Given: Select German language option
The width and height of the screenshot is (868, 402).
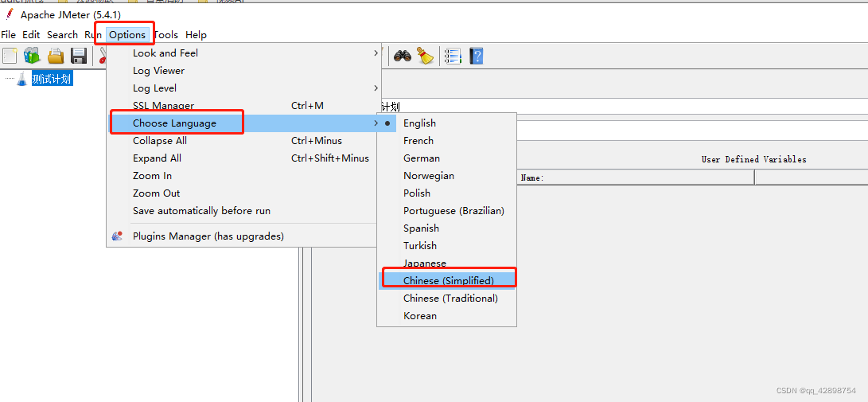Looking at the screenshot, I should click(447, 158).
